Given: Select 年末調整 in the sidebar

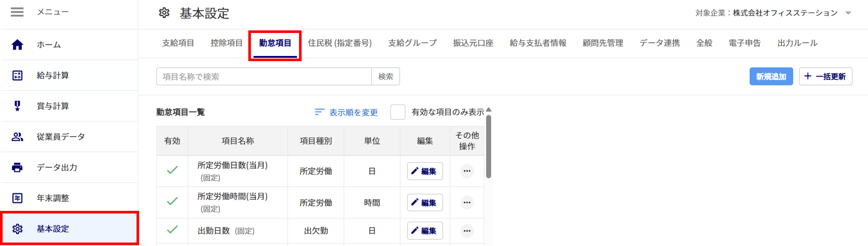Looking at the screenshot, I should 69,198.
